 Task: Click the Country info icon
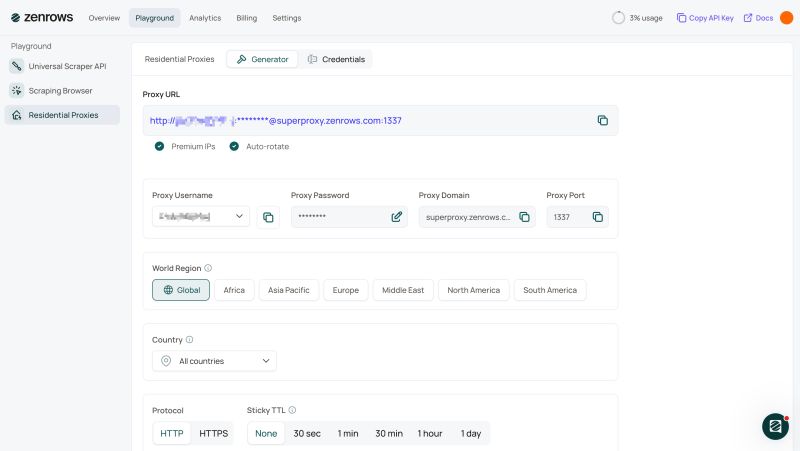click(189, 339)
